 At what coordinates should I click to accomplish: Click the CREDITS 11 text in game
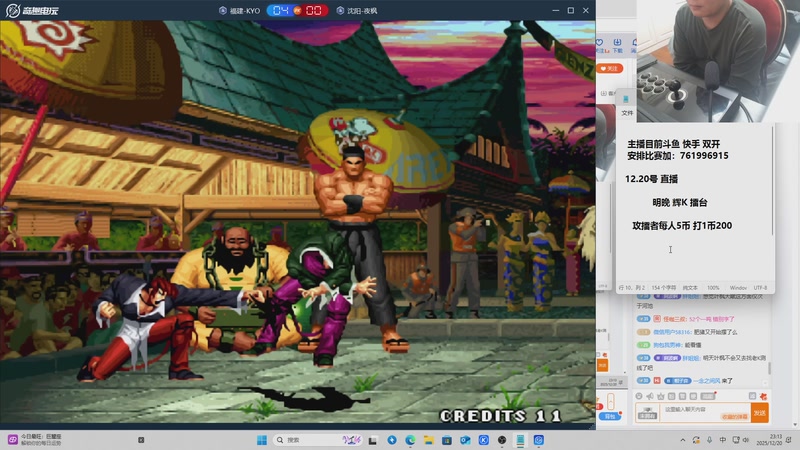pos(501,416)
